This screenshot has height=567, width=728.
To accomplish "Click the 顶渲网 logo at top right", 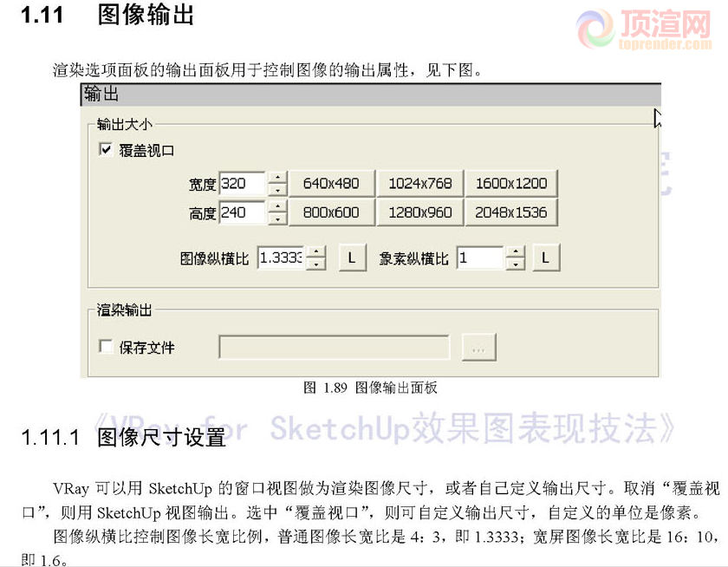I will [644, 29].
